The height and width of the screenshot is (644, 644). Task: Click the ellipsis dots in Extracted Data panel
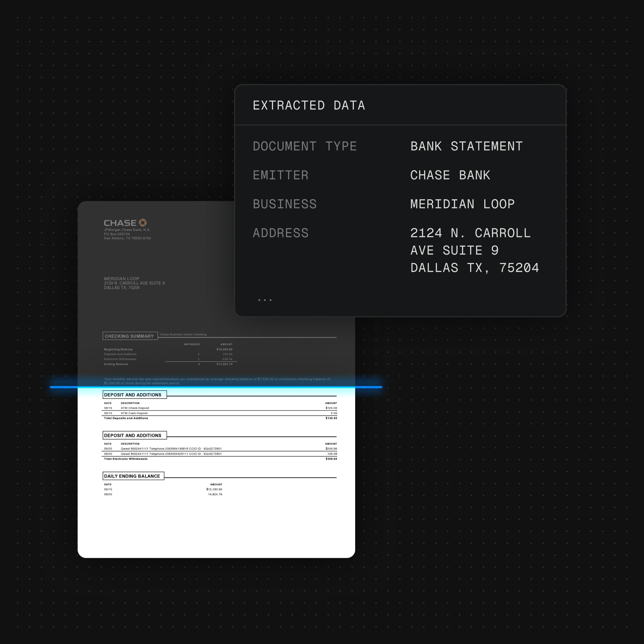click(x=265, y=300)
